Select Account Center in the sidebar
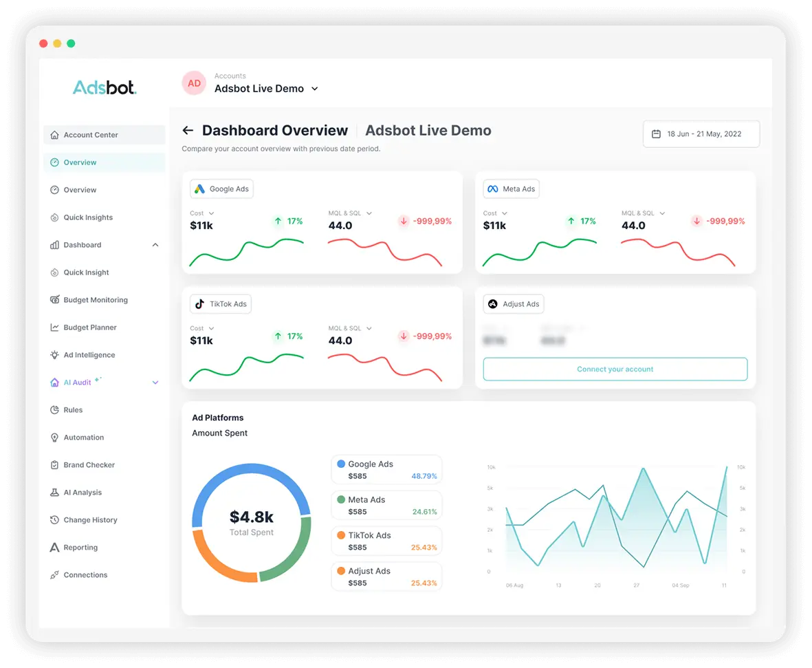The image size is (812, 668). click(91, 135)
